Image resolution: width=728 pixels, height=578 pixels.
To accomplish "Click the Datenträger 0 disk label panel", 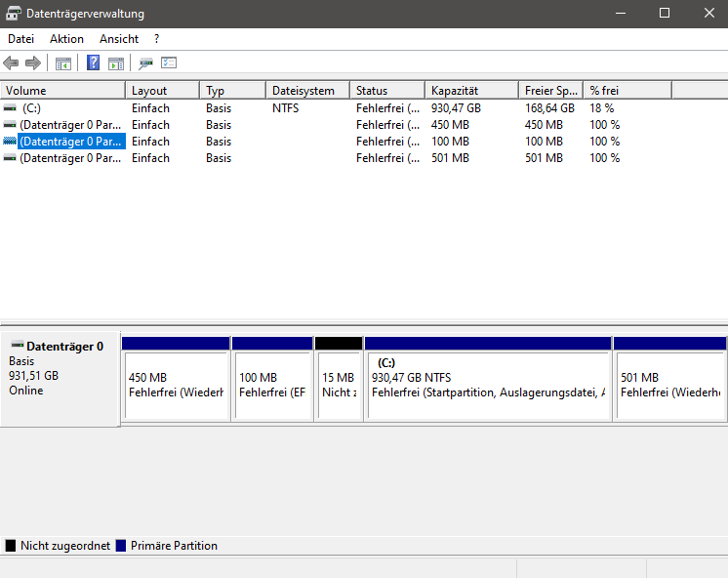I will [60, 379].
